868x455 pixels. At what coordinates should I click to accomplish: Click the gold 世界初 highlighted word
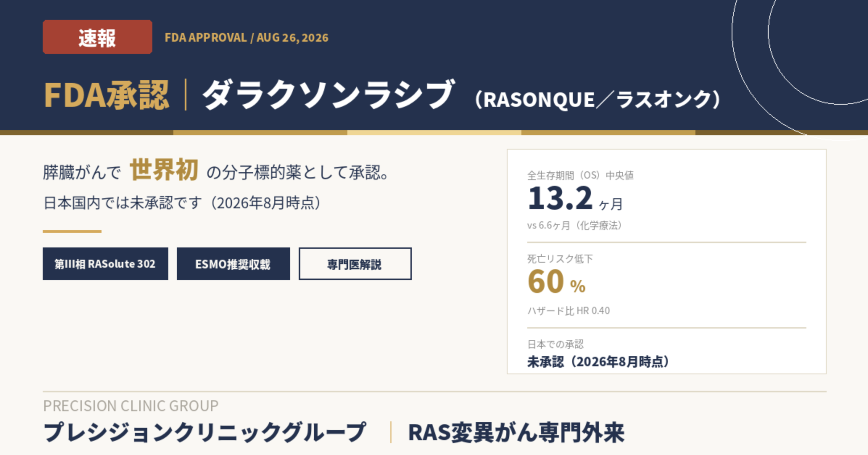tap(164, 170)
